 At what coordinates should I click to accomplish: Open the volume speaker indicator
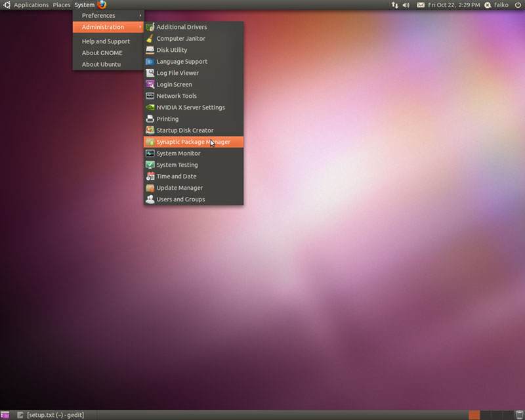coord(406,5)
